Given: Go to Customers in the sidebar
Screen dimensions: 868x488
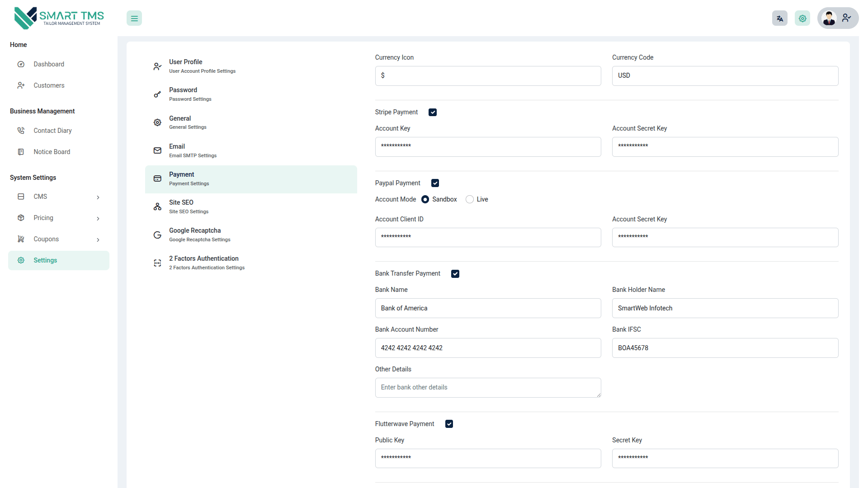Looking at the screenshot, I should pyautogui.click(x=49, y=85).
